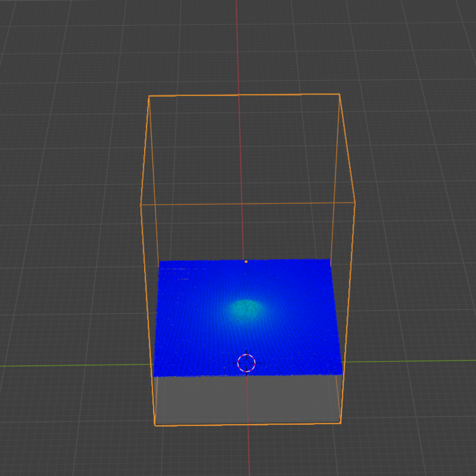The image size is (476, 476).
Task: Click the 3D cursor crosshair
Action: click(x=246, y=363)
